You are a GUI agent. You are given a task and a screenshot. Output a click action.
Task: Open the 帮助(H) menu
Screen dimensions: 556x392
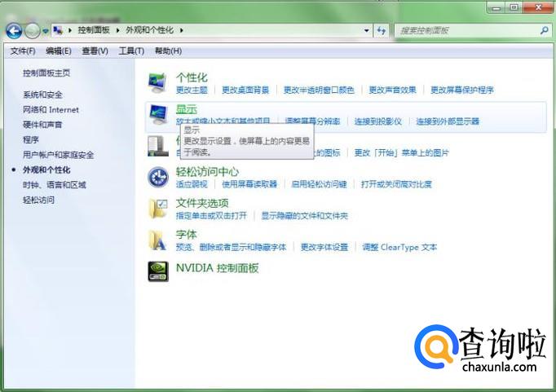click(x=168, y=51)
